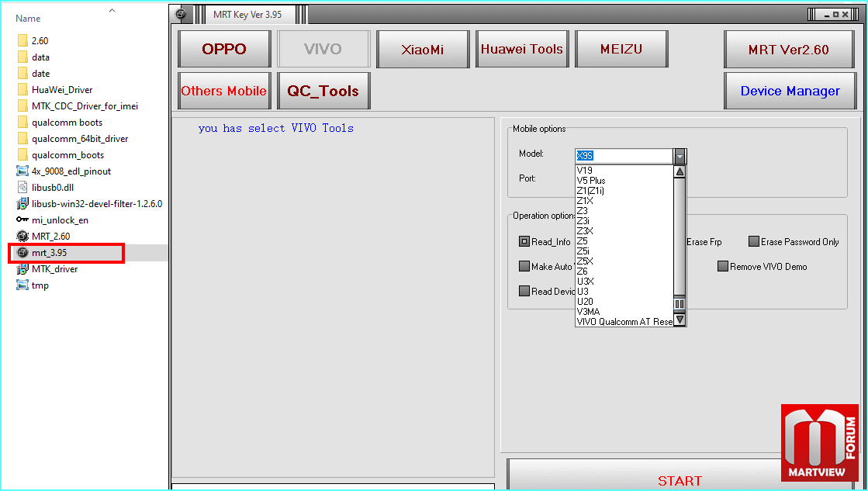Select the mi_unlock_en file name

coord(60,220)
